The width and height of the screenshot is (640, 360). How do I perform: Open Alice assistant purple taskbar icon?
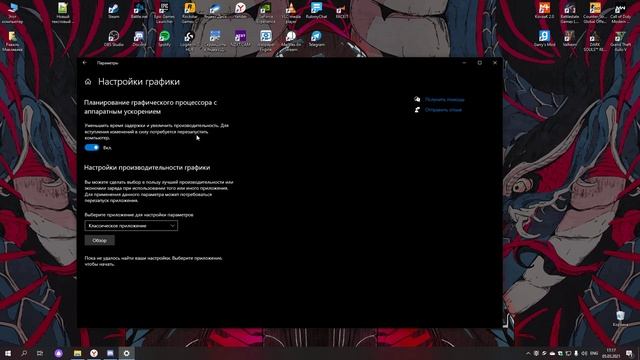59,353
